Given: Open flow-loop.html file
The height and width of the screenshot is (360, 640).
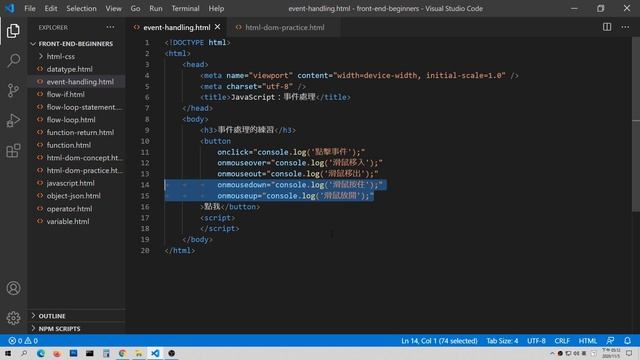Looking at the screenshot, I should 71,120.
